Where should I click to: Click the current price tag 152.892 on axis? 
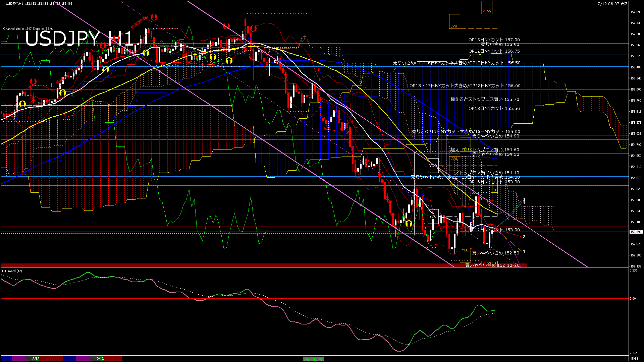[636, 232]
